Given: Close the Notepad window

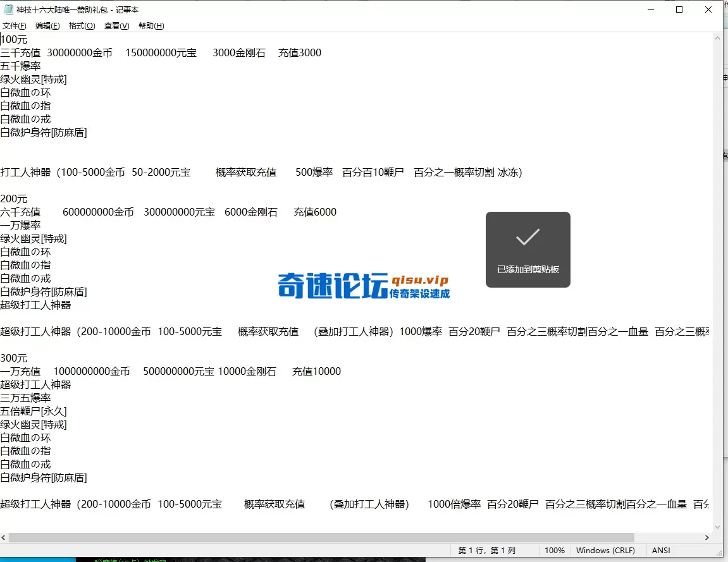Looking at the screenshot, I should 708,9.
